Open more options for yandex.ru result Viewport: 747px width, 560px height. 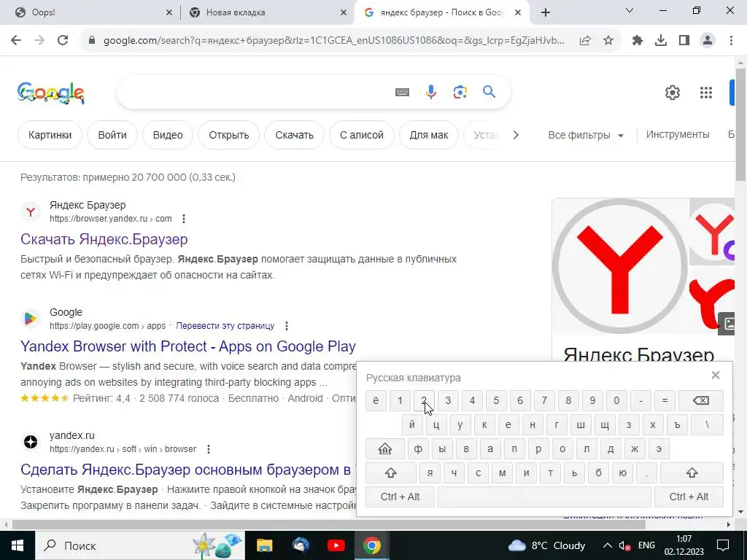(x=208, y=449)
